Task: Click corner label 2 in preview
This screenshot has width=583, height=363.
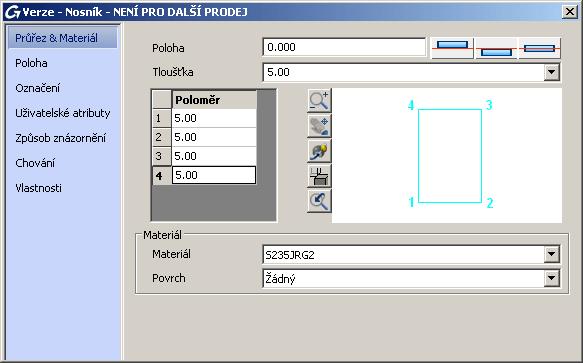Action: coord(490,203)
